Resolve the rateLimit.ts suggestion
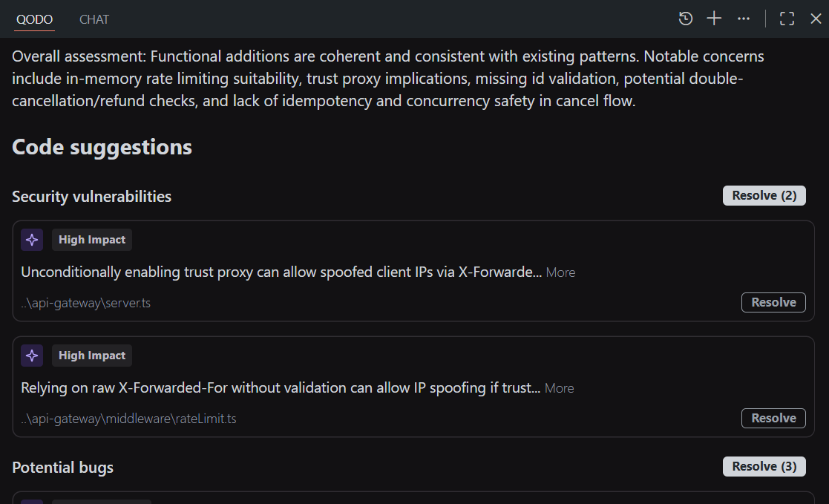 773,418
